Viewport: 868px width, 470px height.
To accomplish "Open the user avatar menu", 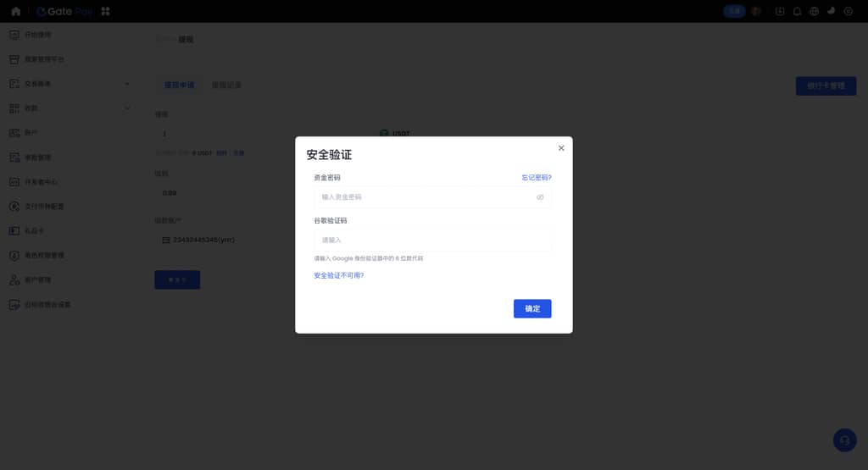I will 756,11.
